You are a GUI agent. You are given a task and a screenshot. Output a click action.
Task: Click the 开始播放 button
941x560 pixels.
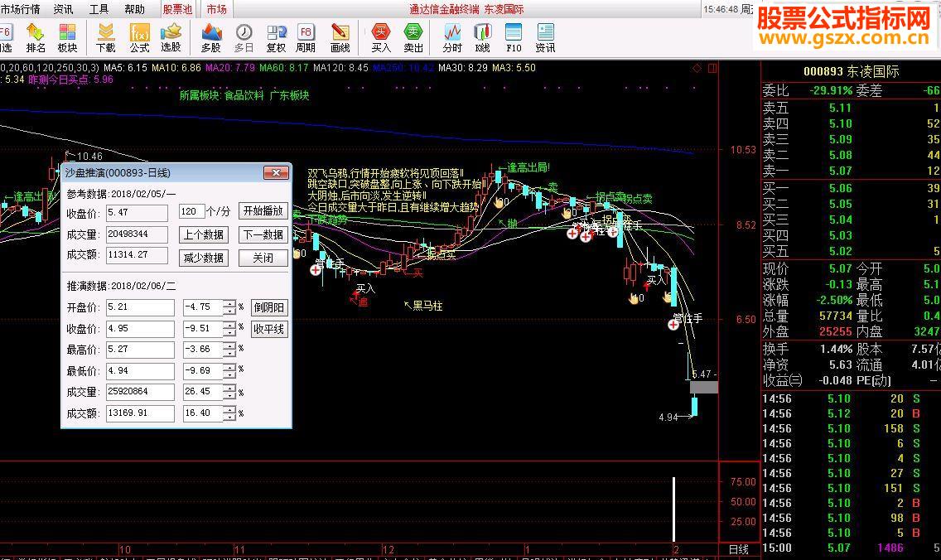263,211
